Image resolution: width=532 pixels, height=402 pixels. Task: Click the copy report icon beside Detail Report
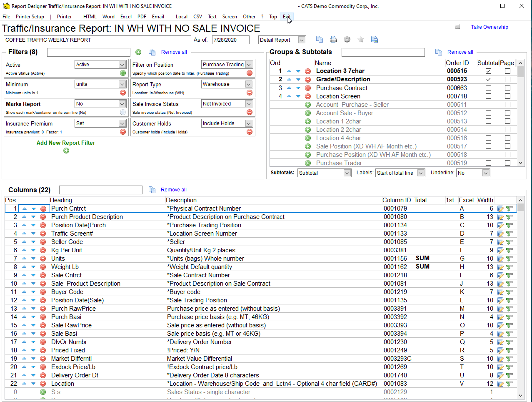click(320, 39)
